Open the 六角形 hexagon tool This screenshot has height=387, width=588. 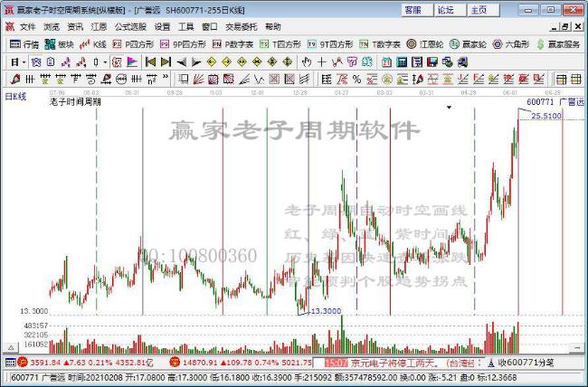511,44
